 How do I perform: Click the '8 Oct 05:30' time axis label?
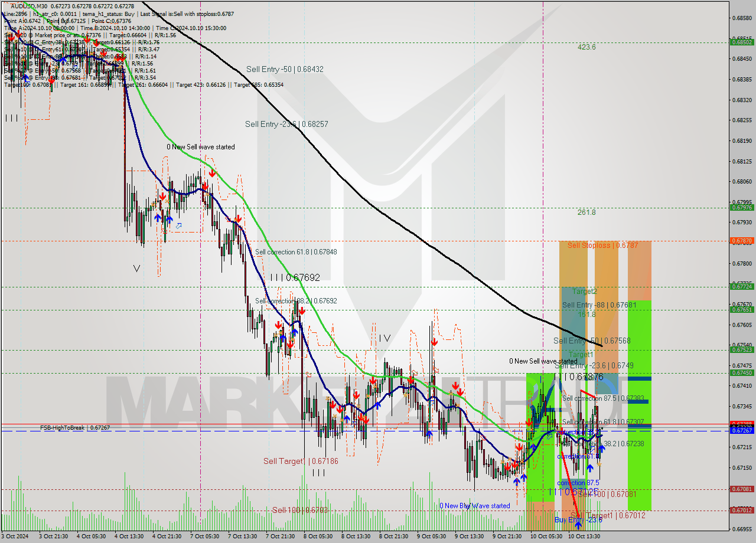(318, 537)
